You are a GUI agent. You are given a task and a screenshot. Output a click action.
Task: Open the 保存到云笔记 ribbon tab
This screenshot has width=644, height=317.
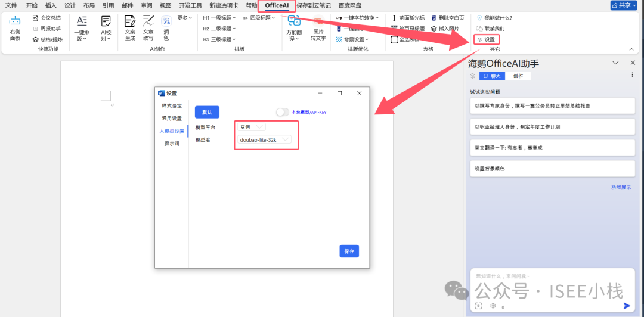[314, 6]
